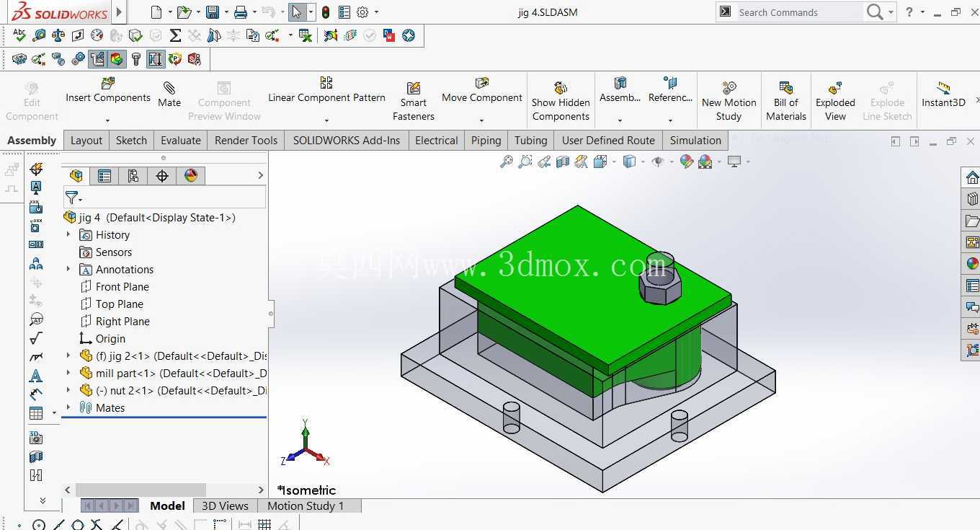Create an Exploded View
This screenshot has height=530, width=980.
pos(835,100)
